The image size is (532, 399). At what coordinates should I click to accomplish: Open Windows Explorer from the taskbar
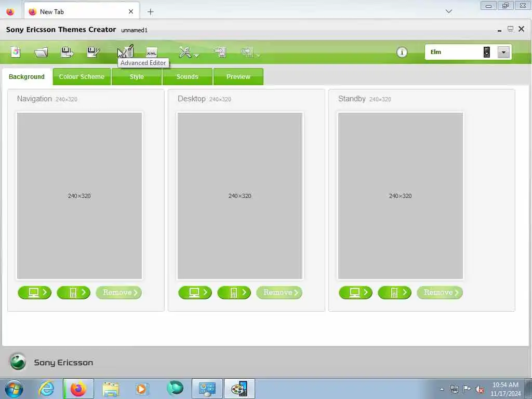click(x=111, y=389)
